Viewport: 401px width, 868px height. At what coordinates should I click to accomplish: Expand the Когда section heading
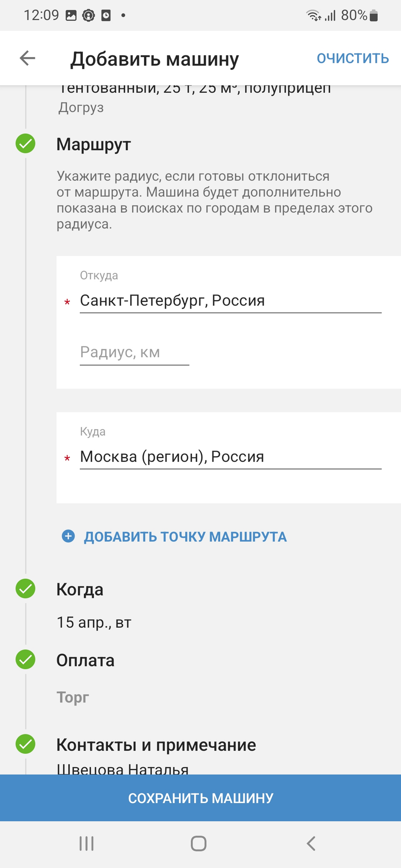(80, 589)
